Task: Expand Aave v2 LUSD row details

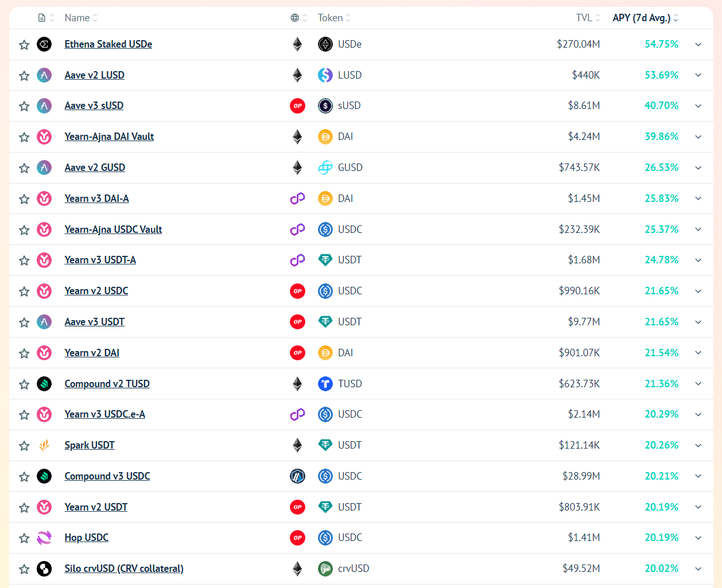Action: (698, 75)
